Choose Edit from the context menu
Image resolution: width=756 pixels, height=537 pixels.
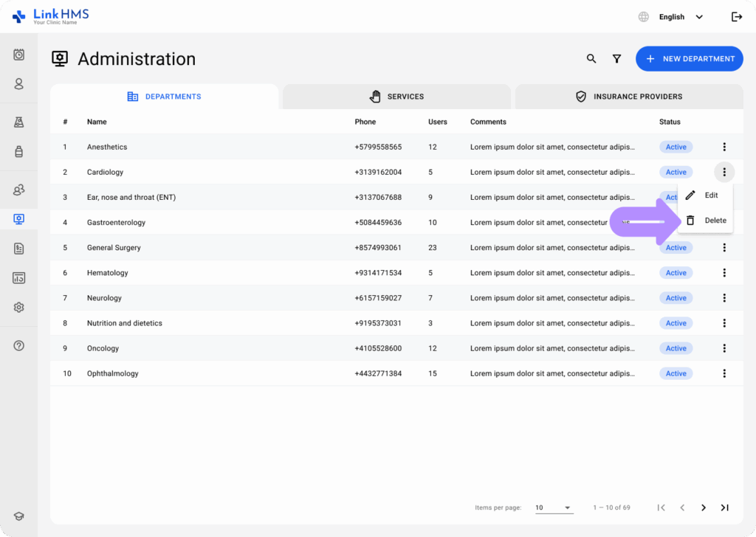(706, 195)
